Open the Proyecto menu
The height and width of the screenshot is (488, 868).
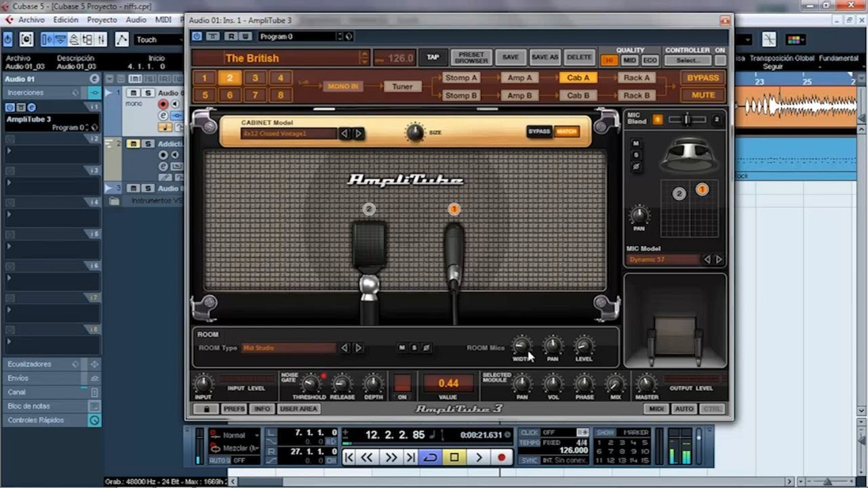click(102, 20)
